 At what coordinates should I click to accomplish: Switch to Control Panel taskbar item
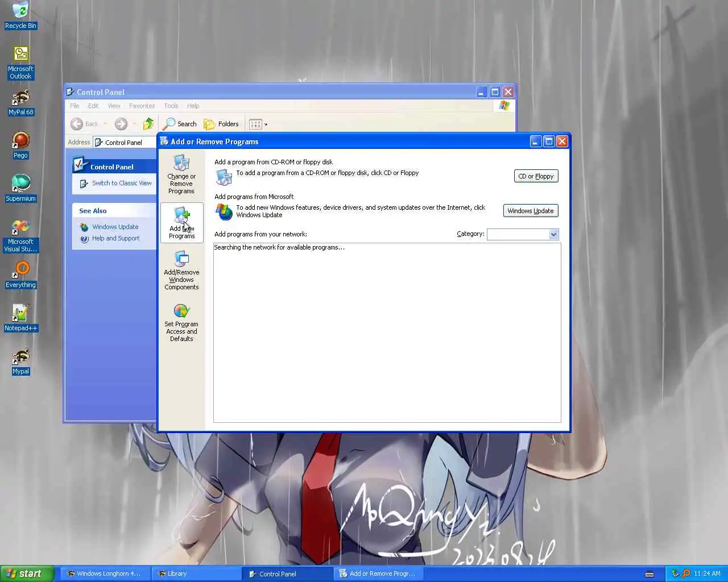[x=287, y=573]
